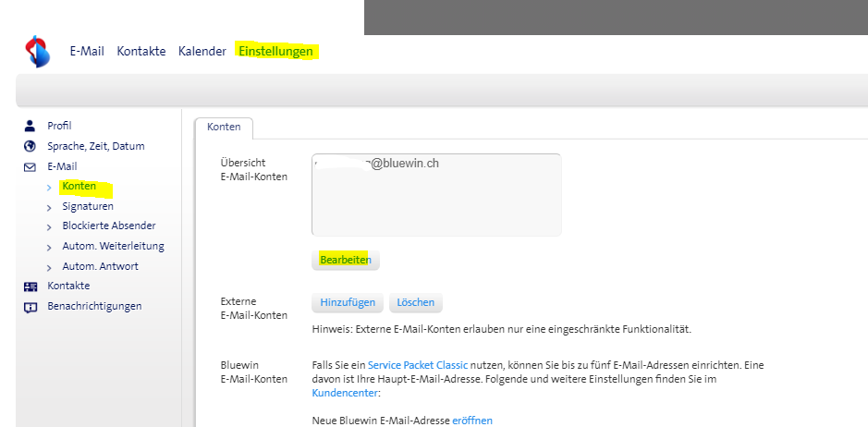Open the Einstellungen menu
The height and width of the screenshot is (427, 868).
coord(275,51)
